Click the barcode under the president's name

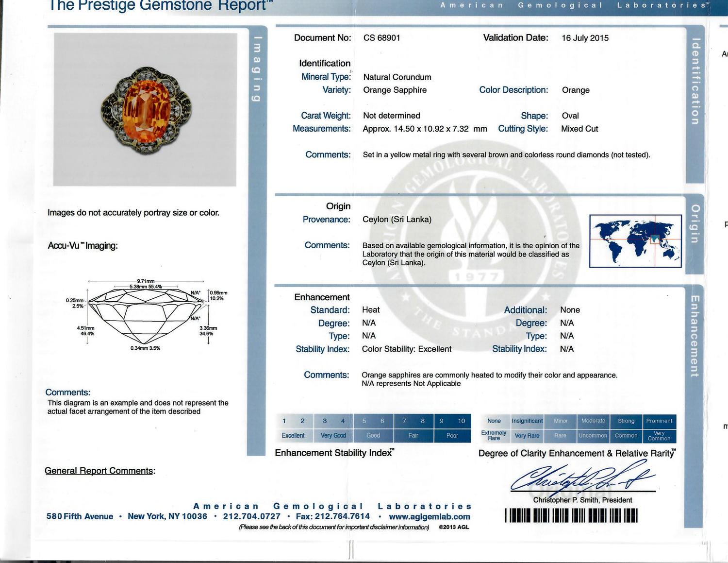coord(571,515)
